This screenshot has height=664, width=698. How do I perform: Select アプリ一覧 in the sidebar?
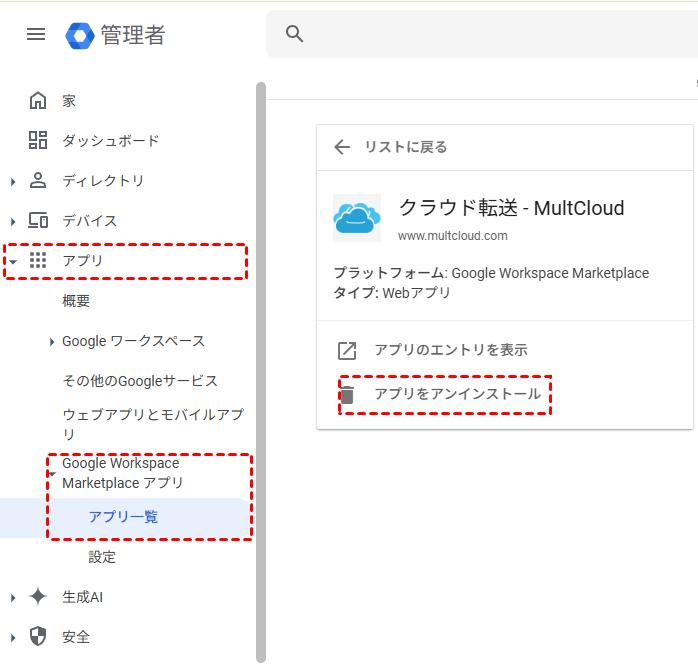click(x=123, y=517)
